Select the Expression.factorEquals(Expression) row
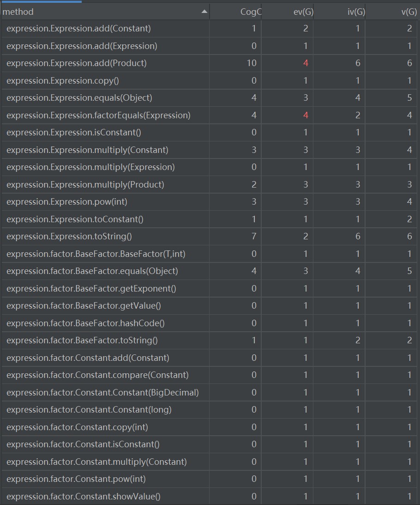The height and width of the screenshot is (505, 420). (x=98, y=115)
